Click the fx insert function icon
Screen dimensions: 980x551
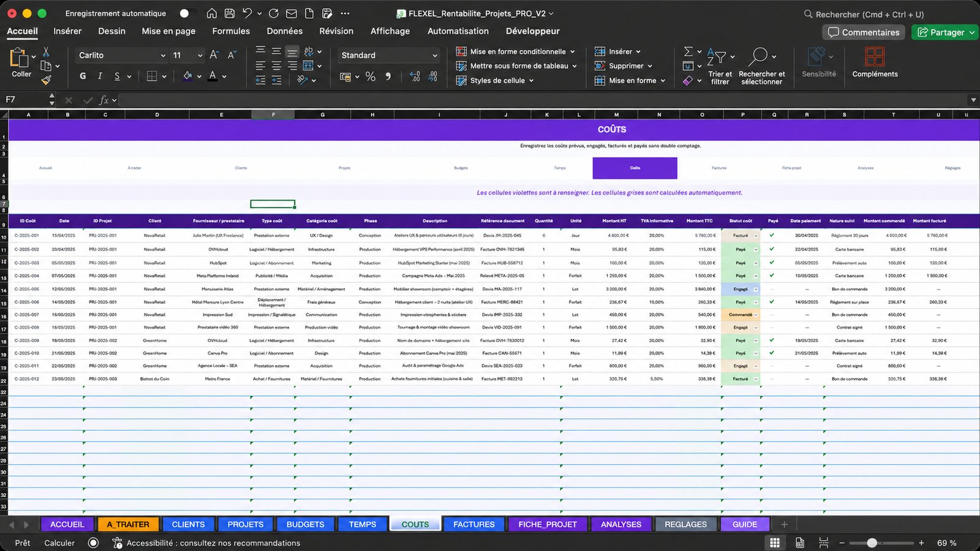click(x=104, y=100)
